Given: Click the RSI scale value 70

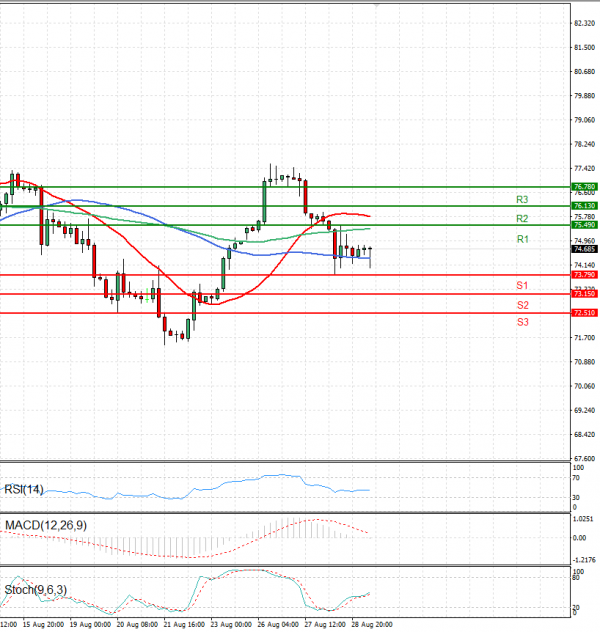Looking at the screenshot, I should coord(576,478).
